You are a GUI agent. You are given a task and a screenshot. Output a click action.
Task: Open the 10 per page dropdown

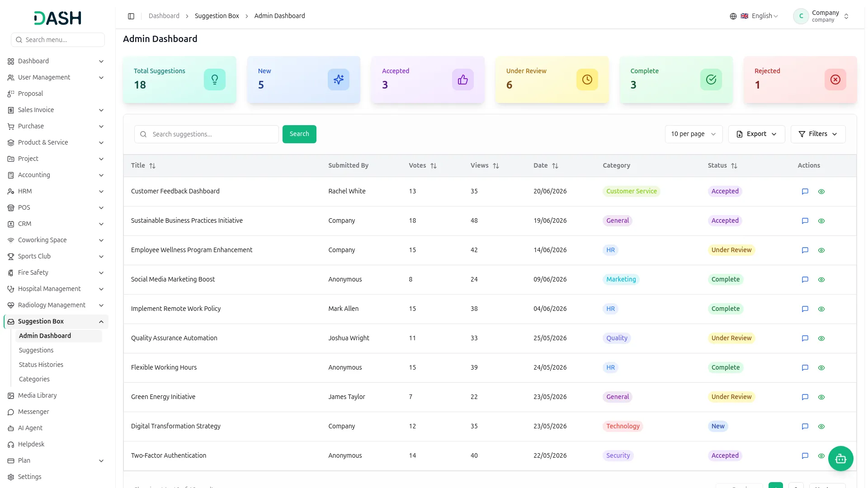693,134
